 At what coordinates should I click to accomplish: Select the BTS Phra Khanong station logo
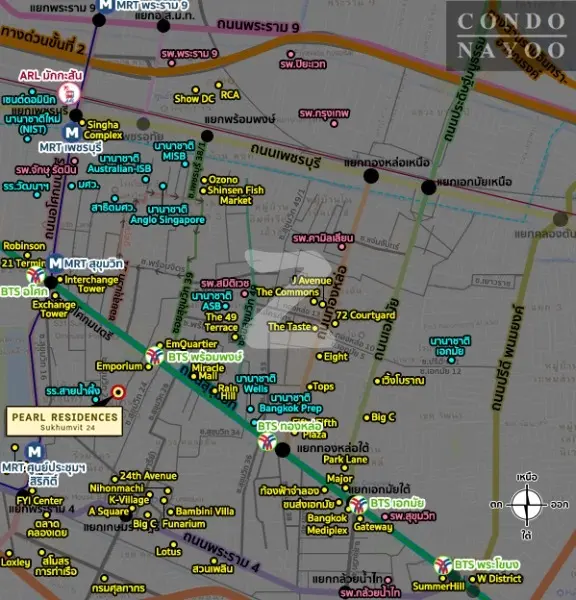point(443,565)
